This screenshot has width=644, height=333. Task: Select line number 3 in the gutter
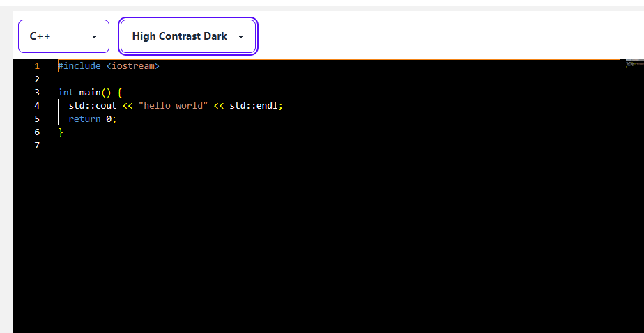pos(37,93)
